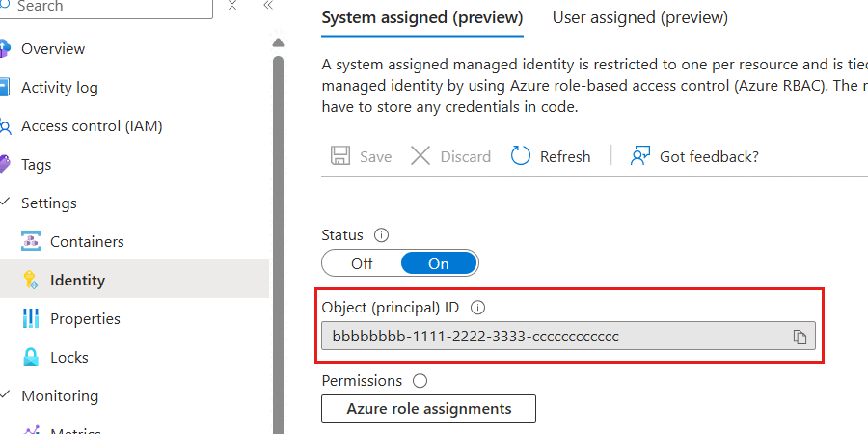This screenshot has height=434, width=868.
Task: Switch Status toggle to Off
Action: pyautogui.click(x=362, y=263)
